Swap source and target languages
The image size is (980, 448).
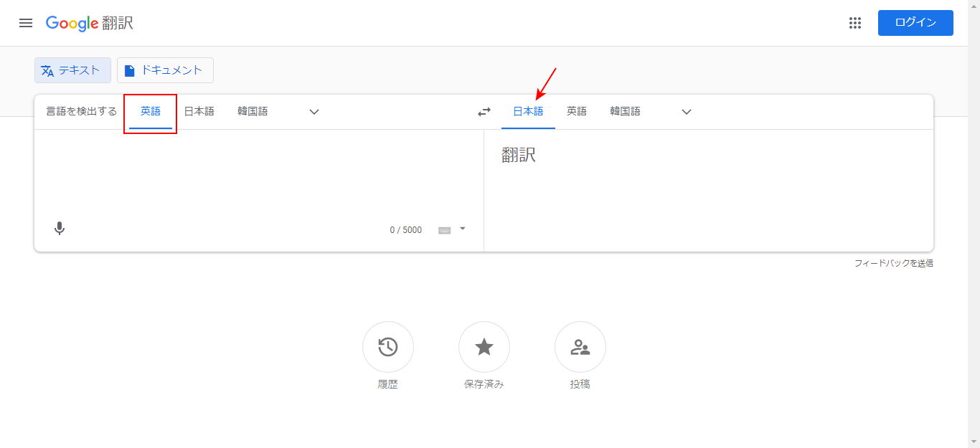click(x=484, y=112)
